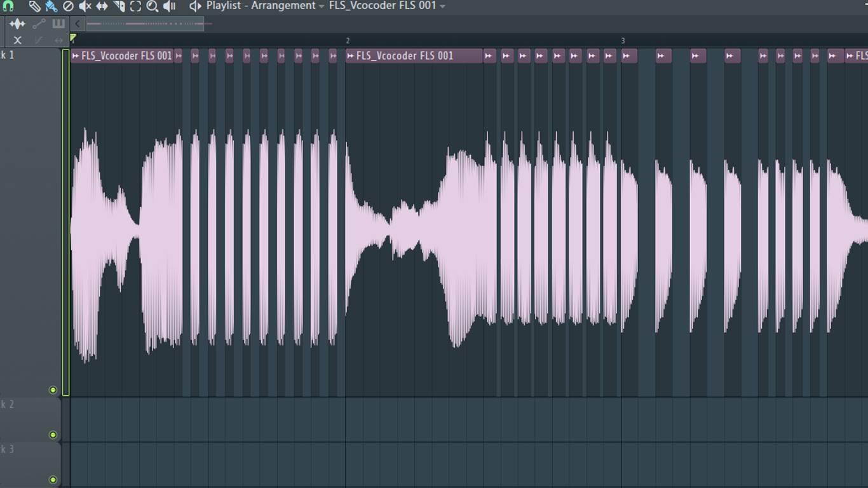This screenshot has width=868, height=488.
Task: Mute Track 2 using its green light
Action: tap(53, 435)
